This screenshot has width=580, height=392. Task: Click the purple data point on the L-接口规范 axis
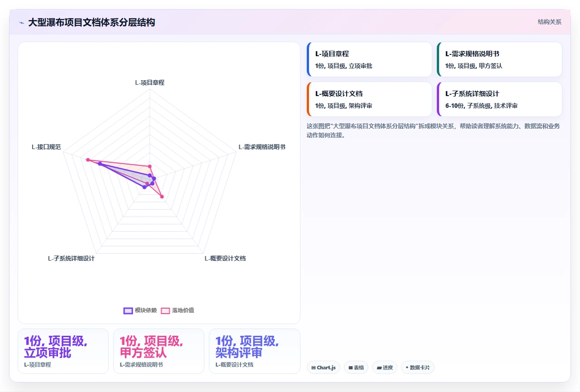100,164
